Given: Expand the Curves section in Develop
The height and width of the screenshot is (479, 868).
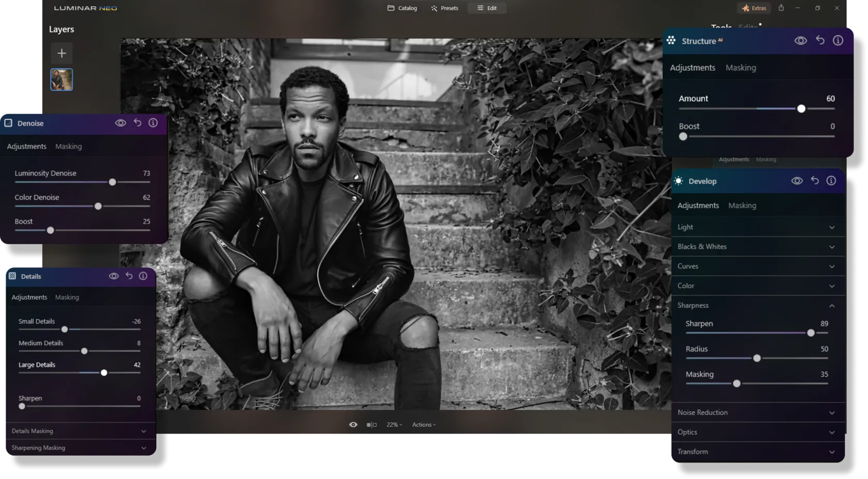Looking at the screenshot, I should (831, 266).
